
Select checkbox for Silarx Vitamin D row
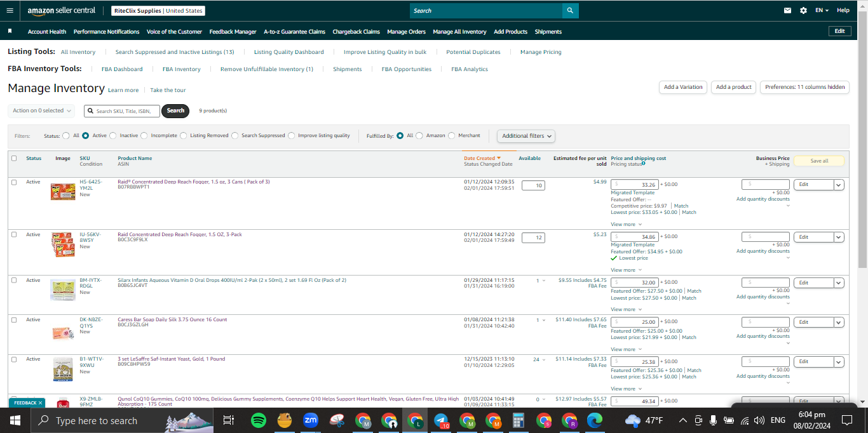pos(14,280)
